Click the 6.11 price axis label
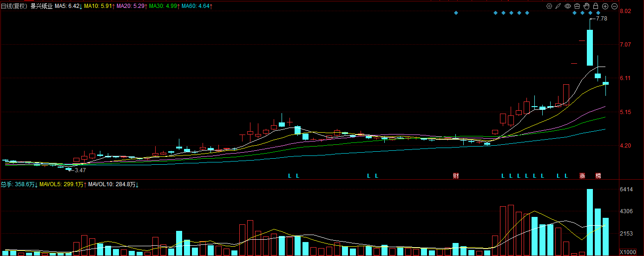The height and width of the screenshot is (256, 644). pos(626,78)
